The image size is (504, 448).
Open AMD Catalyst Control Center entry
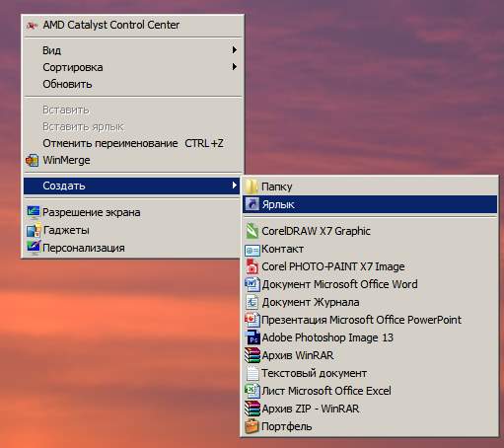pyautogui.click(x=132, y=25)
